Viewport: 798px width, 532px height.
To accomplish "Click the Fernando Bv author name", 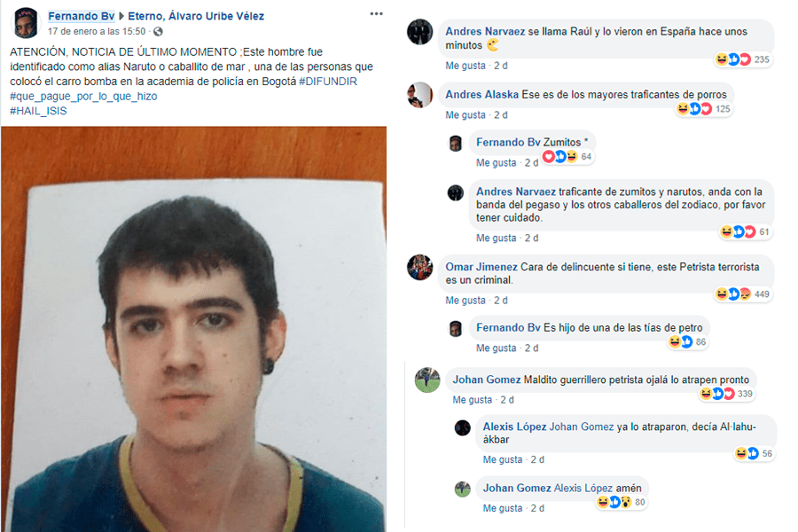I will [x=82, y=16].
